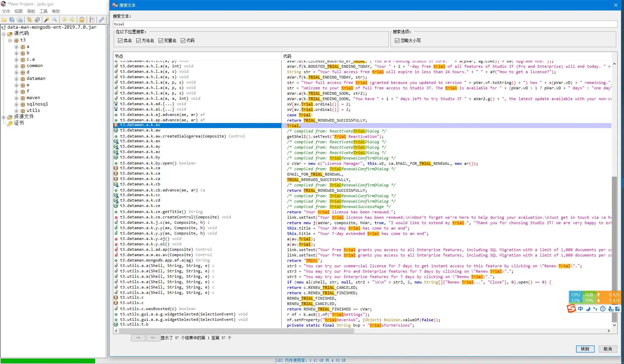624x364 pixels.
Task: Click the 取消 button
Action: click(x=608, y=349)
